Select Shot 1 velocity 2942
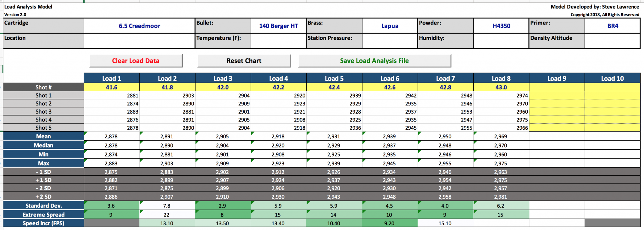This screenshot has width=644, height=230. coord(390,95)
